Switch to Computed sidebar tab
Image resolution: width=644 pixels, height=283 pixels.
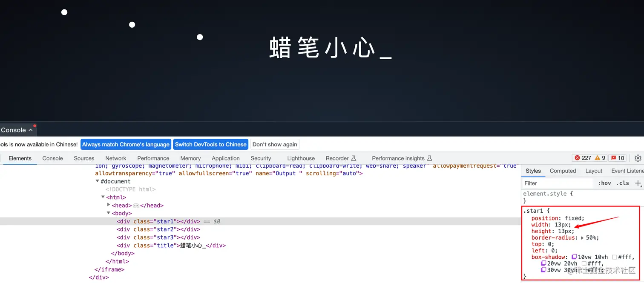(x=563, y=171)
